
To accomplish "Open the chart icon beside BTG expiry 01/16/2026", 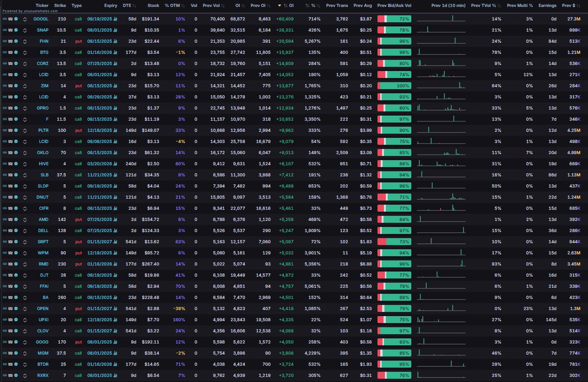I will 116,51.
